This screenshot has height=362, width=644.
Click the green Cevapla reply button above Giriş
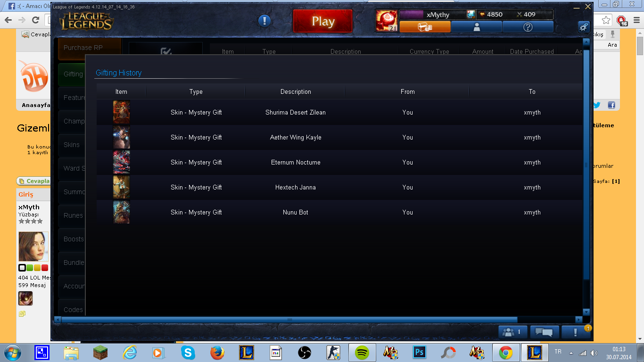point(33,181)
